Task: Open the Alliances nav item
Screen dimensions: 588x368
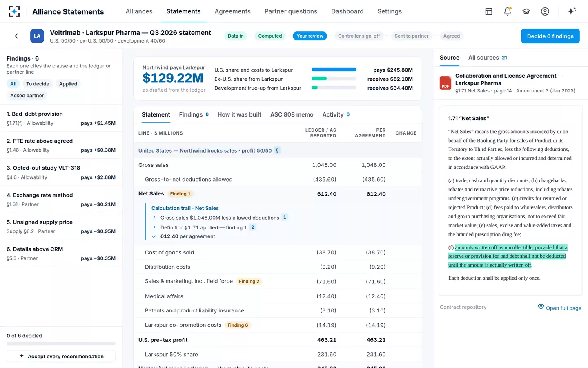Action: tap(139, 11)
